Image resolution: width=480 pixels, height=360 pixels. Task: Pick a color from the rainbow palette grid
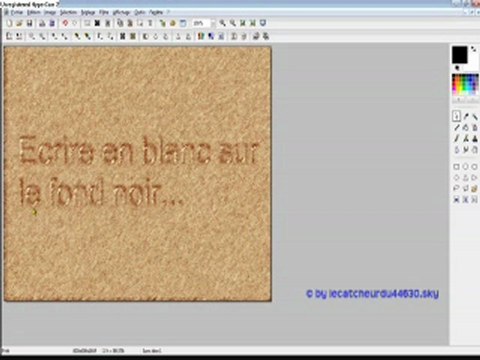point(465,84)
